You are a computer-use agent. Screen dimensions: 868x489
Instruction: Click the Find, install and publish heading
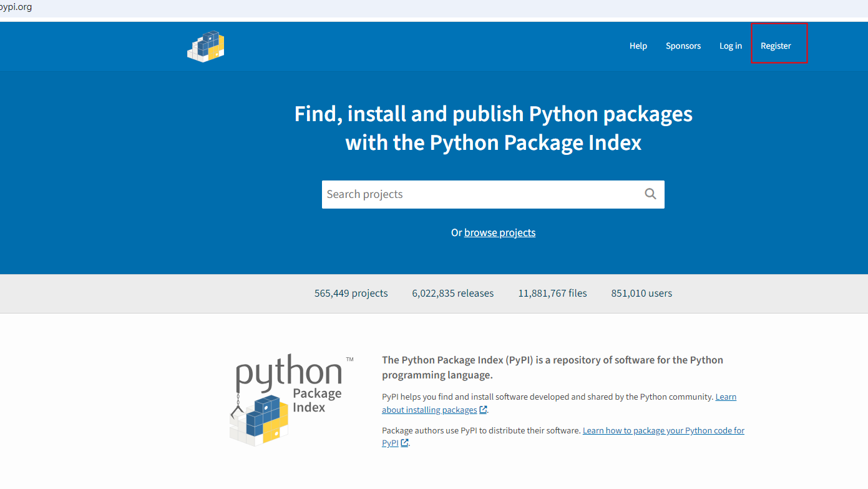pos(493,128)
